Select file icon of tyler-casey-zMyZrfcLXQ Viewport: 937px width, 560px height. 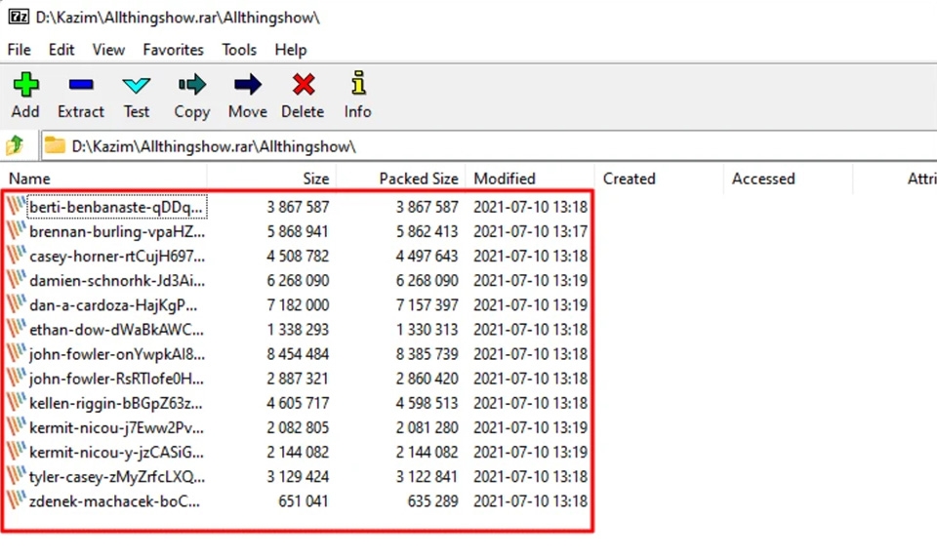click(x=17, y=476)
